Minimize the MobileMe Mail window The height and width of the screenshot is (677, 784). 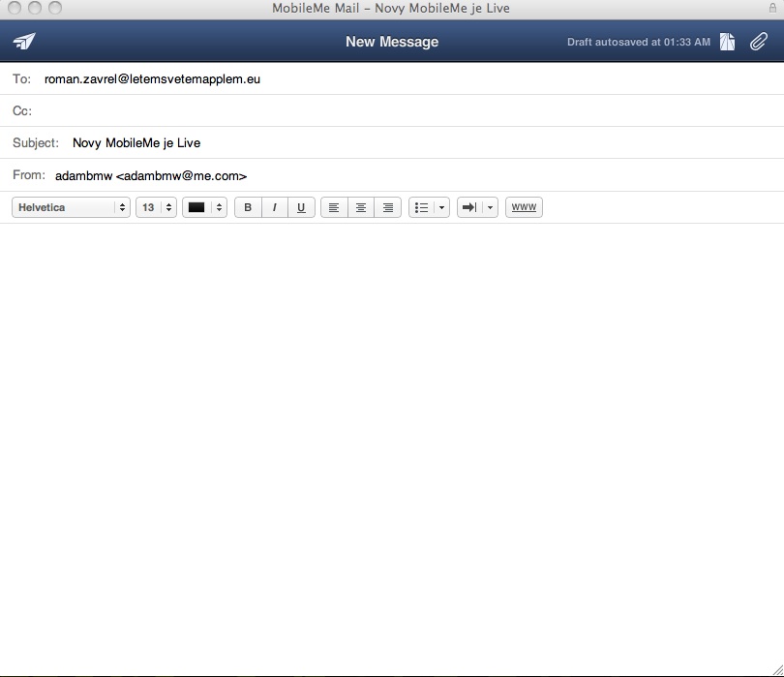pyautogui.click(x=35, y=8)
